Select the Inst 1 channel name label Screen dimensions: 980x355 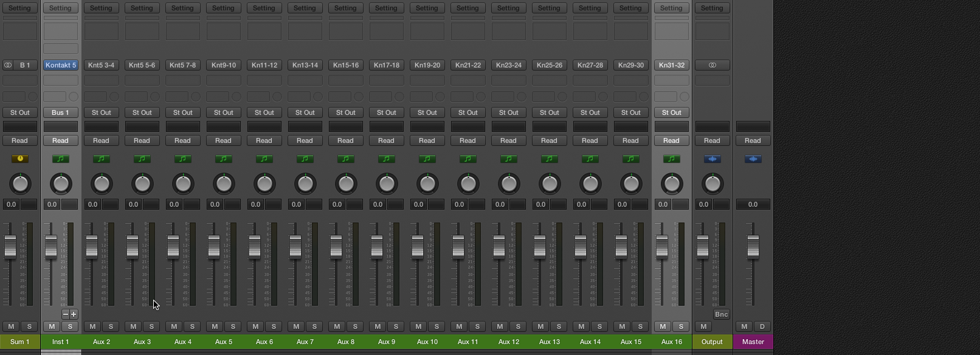pyautogui.click(x=61, y=342)
